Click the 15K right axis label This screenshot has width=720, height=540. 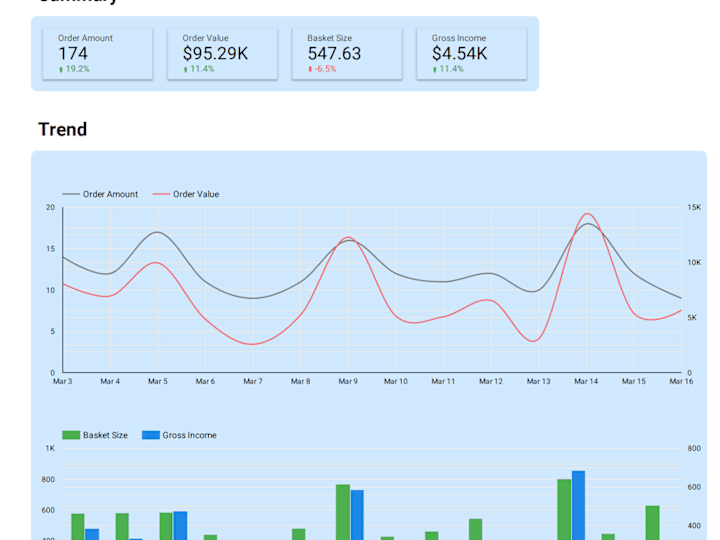694,208
